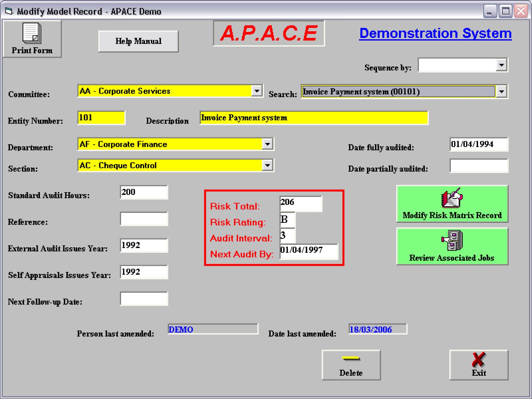
Task: Click the Risk Rating field
Action: click(x=287, y=220)
